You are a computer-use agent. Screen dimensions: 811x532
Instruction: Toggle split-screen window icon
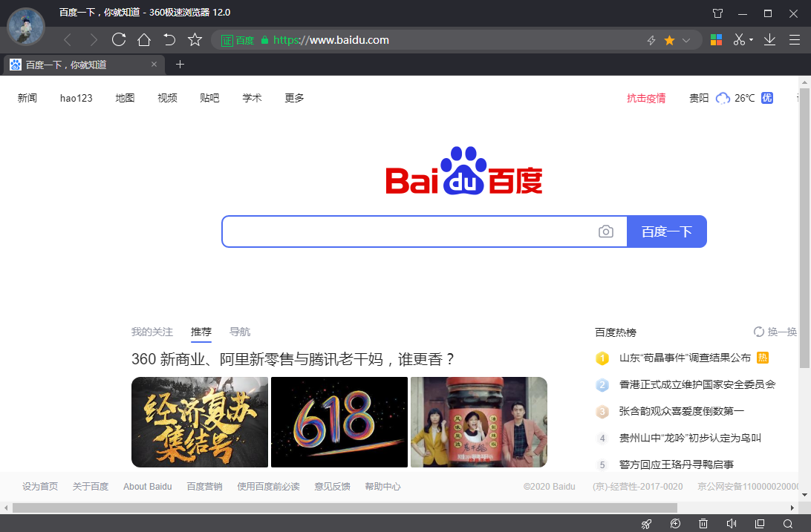coord(759,524)
